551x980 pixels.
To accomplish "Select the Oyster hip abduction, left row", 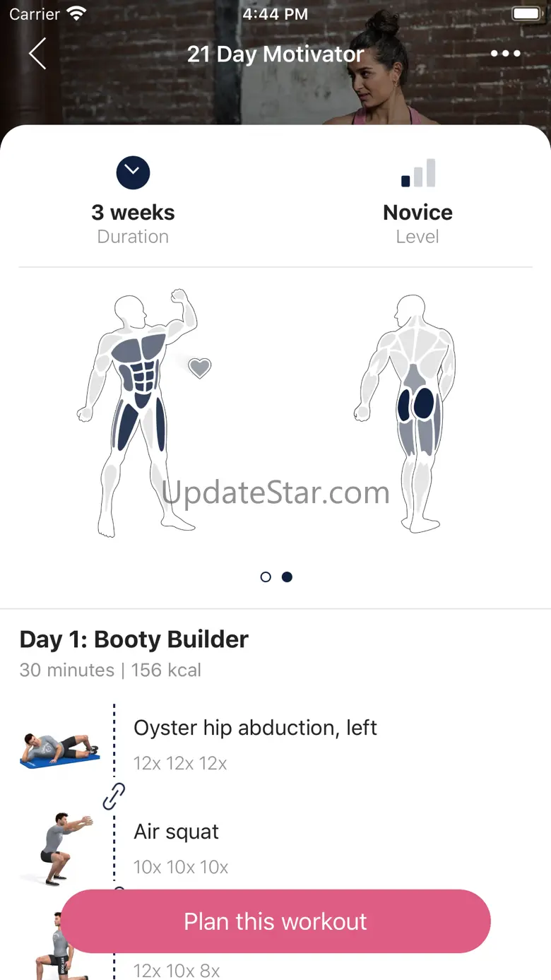I will tap(275, 745).
